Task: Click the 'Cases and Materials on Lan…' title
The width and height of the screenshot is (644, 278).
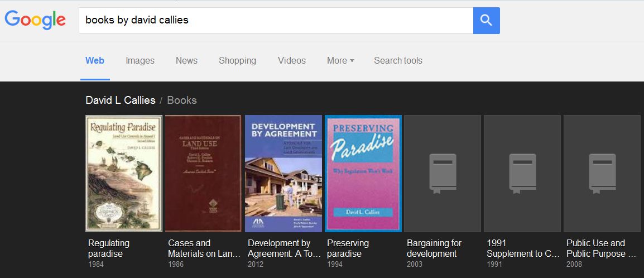Action: point(204,248)
